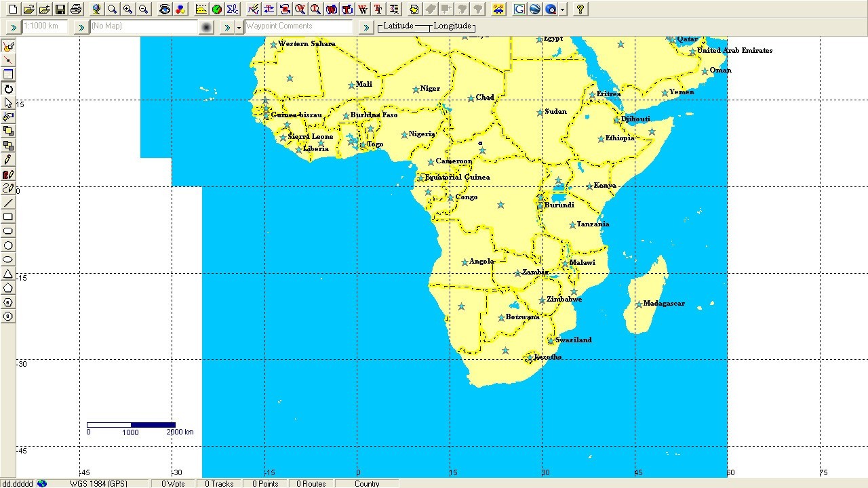Click the yellow question mark Help icon
The image size is (868, 488).
pos(580,9)
